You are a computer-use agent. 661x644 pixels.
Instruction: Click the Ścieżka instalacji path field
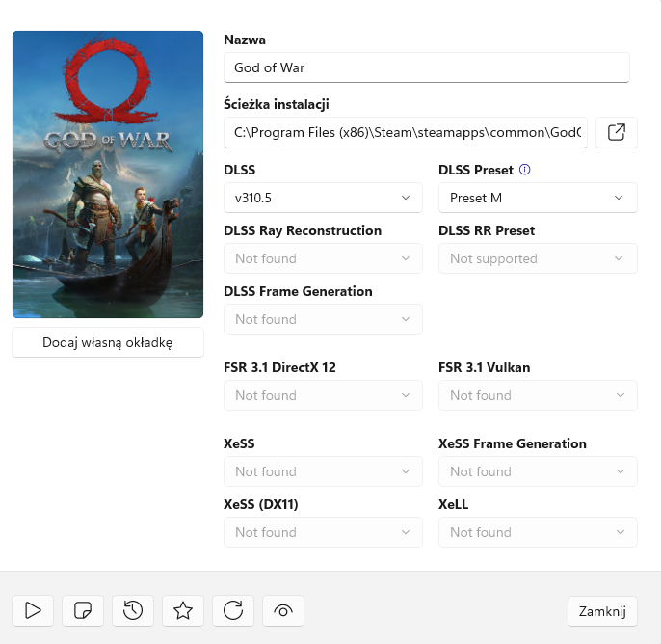(x=406, y=132)
